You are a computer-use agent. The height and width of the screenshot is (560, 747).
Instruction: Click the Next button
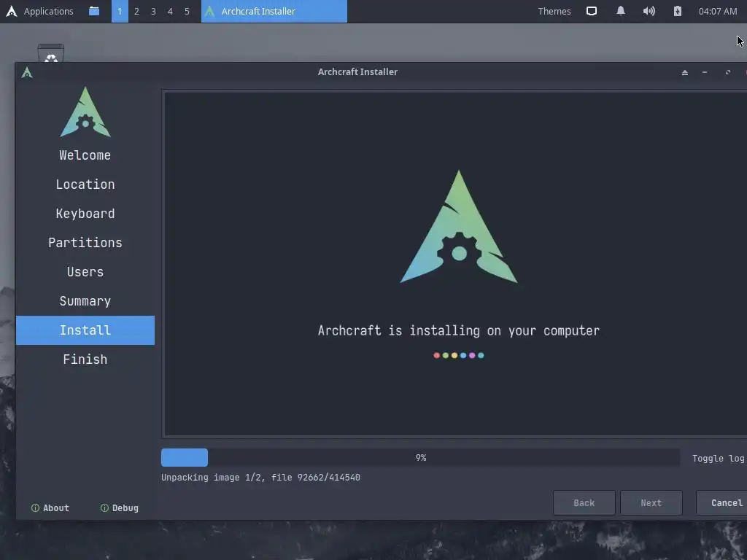click(651, 503)
